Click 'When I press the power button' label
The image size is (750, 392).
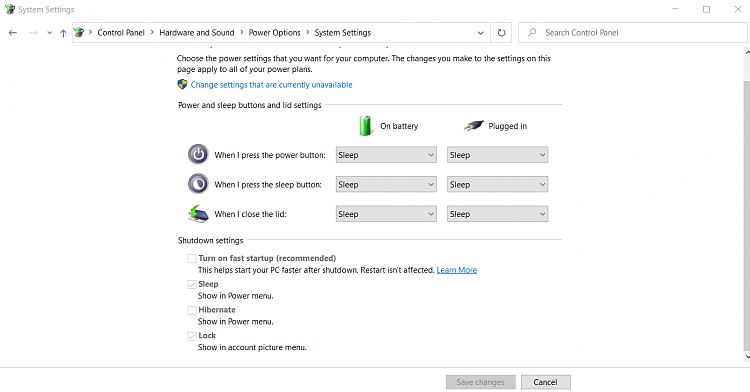click(x=270, y=155)
